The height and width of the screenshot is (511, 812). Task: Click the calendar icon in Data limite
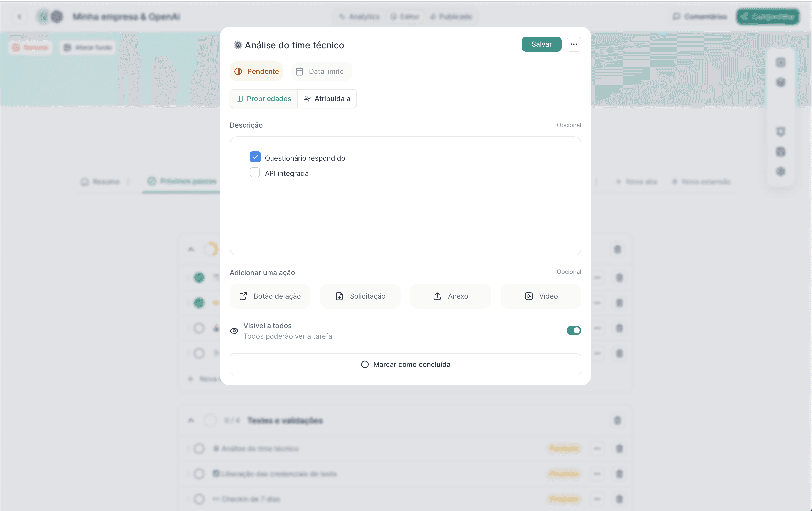coord(299,72)
